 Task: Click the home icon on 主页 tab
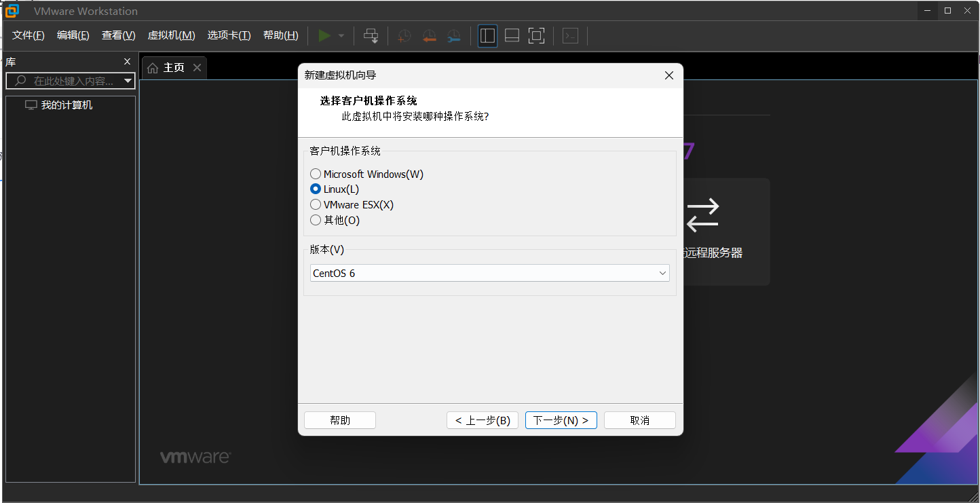(x=153, y=68)
